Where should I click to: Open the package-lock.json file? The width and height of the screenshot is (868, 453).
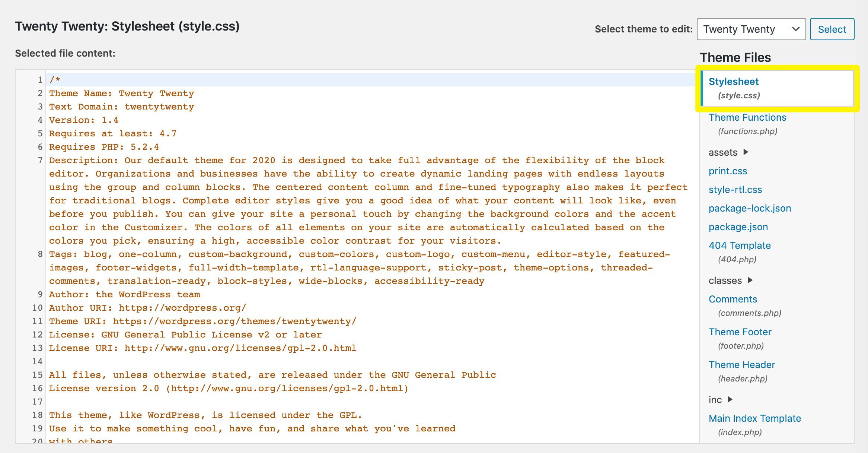click(x=750, y=208)
